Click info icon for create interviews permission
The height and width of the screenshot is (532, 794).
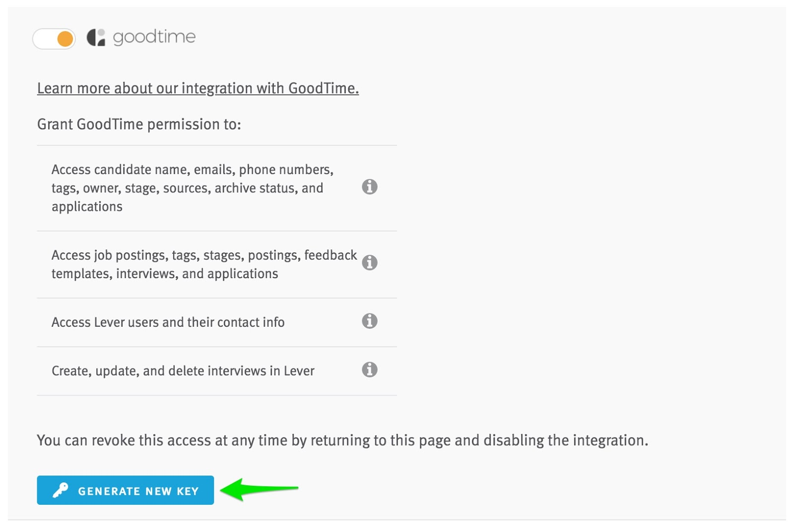coord(369,370)
